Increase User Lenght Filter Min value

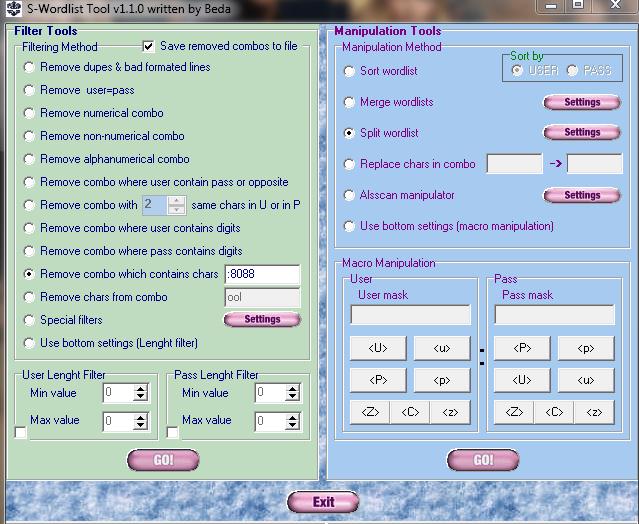[x=141, y=389]
